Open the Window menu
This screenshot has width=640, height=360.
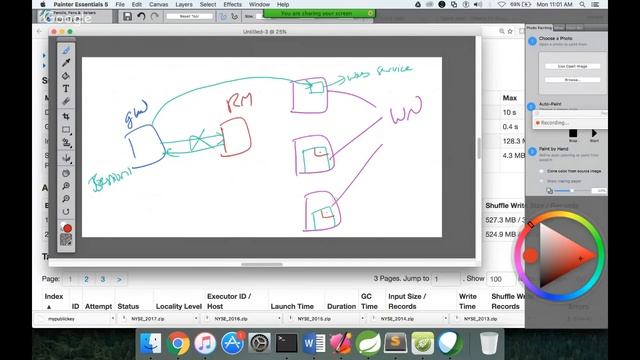pyautogui.click(x=259, y=4)
